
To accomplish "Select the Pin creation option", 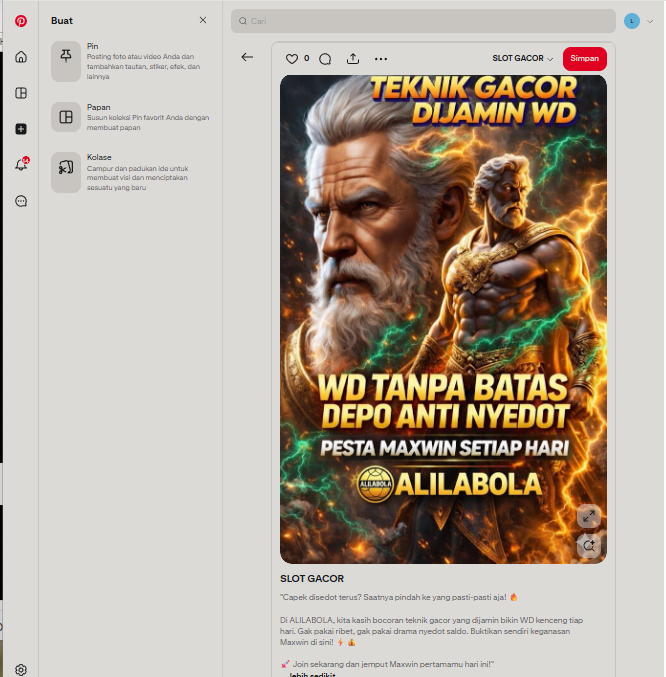I will [x=129, y=61].
